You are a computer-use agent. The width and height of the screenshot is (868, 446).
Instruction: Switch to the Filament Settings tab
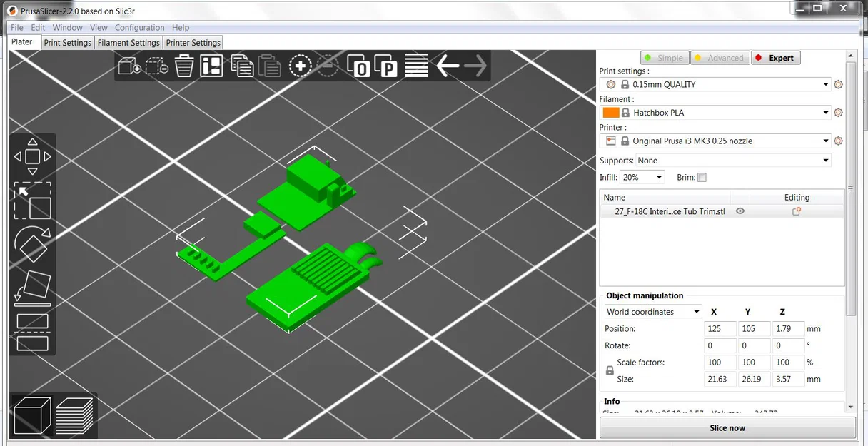(128, 42)
